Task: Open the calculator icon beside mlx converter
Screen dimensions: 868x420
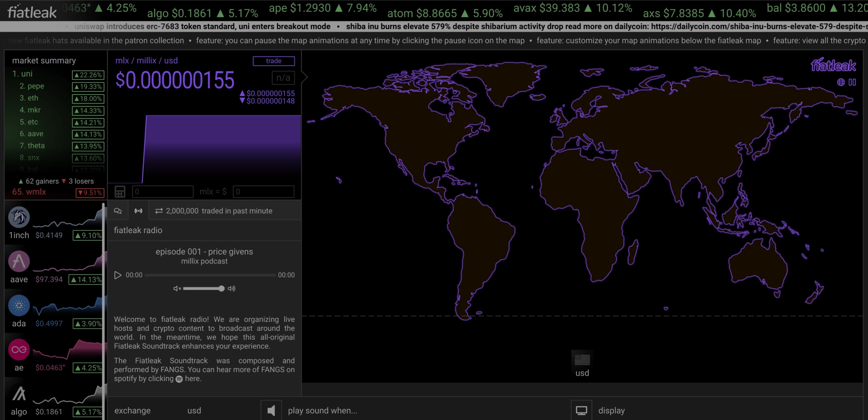Action: tap(120, 191)
